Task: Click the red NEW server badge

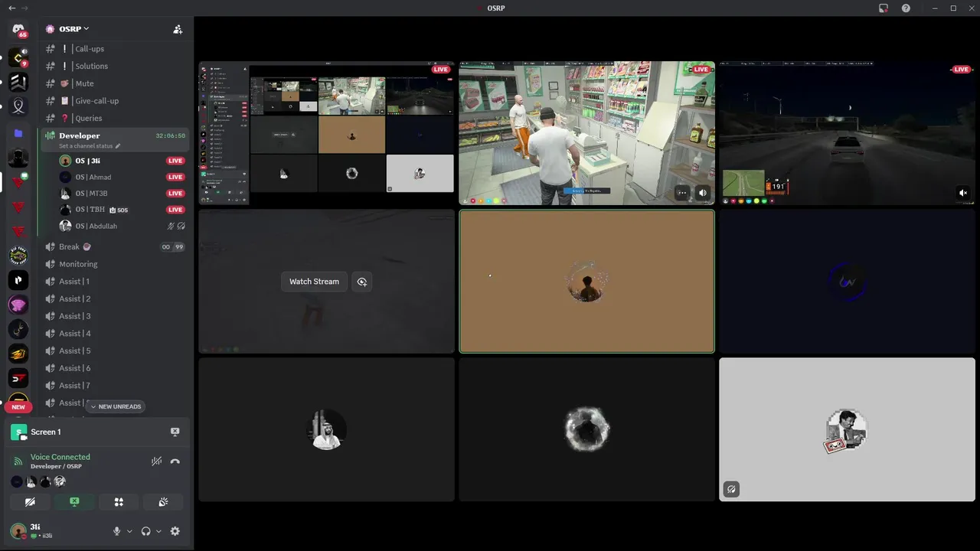Action: [x=18, y=407]
